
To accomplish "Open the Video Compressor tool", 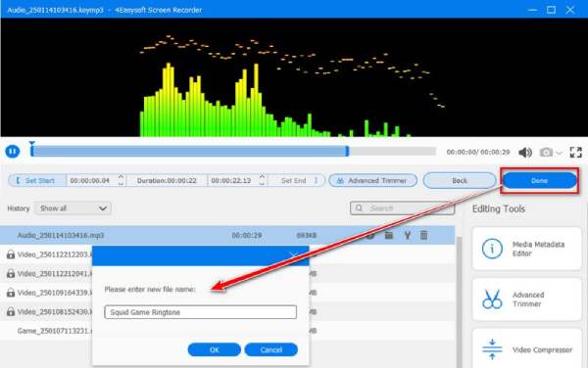I will point(527,348).
